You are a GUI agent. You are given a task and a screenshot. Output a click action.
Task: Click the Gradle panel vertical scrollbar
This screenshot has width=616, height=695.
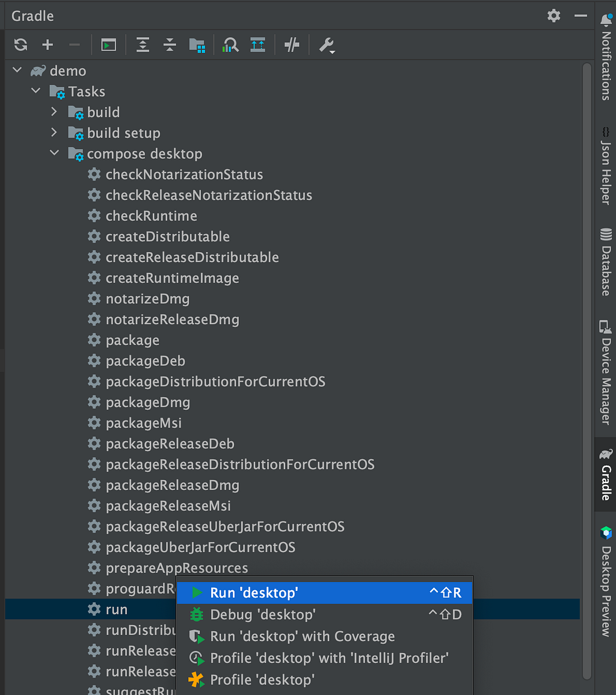coord(587,371)
